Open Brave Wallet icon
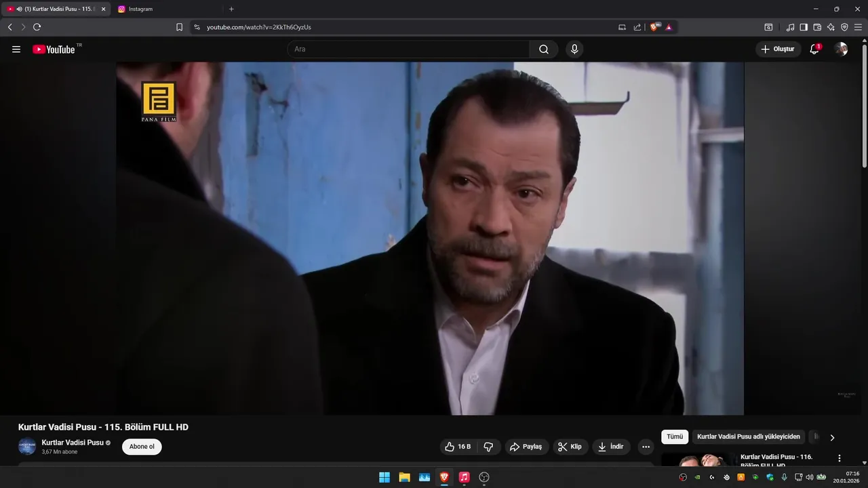 pyautogui.click(x=817, y=27)
